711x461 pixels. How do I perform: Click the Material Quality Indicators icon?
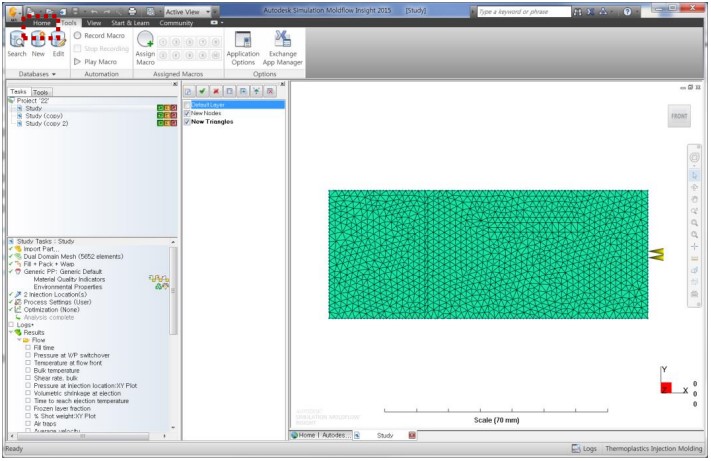click(x=159, y=279)
